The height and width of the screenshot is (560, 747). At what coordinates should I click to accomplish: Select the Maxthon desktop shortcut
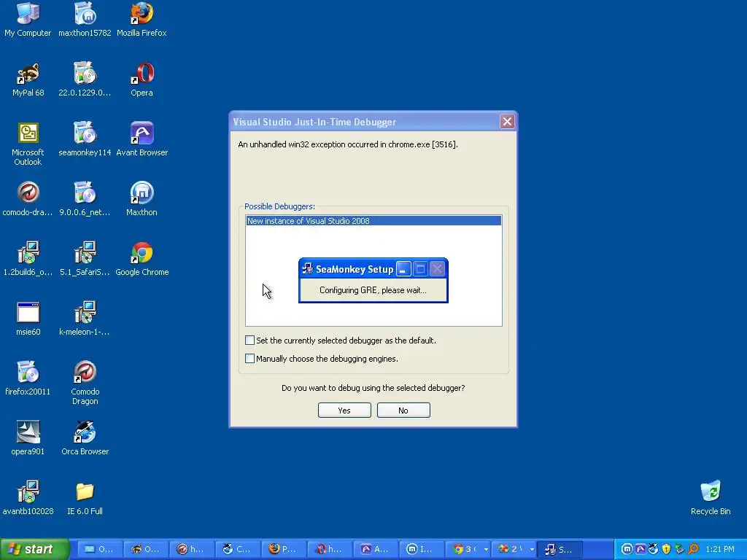pyautogui.click(x=142, y=198)
